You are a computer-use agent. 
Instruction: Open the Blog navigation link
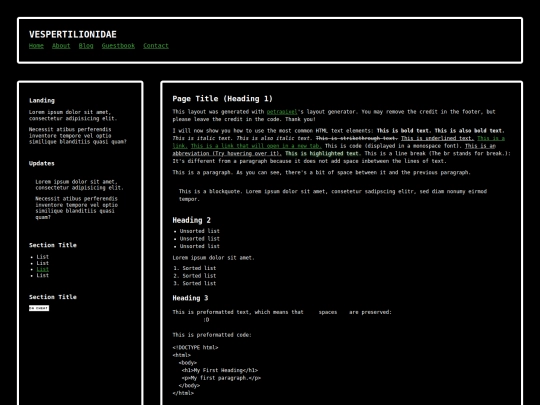coord(86,46)
